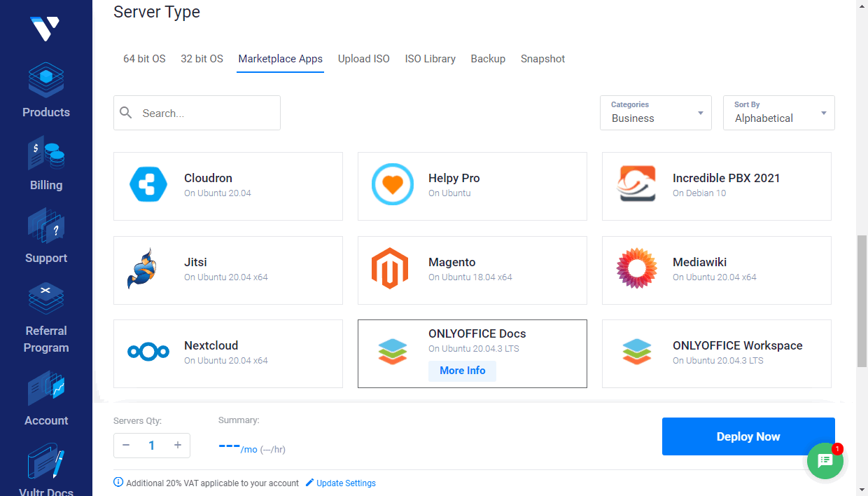Click the Update Settings link
Image resolution: width=868 pixels, height=496 pixels.
pyautogui.click(x=346, y=483)
